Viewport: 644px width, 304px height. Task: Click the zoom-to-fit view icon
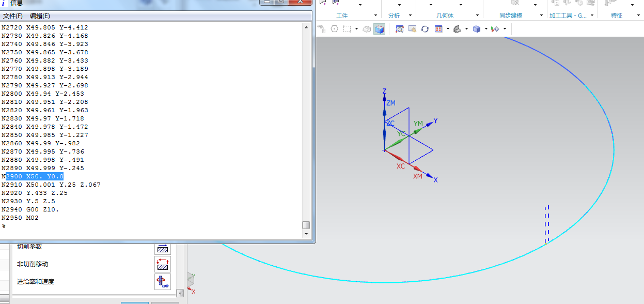tap(400, 29)
